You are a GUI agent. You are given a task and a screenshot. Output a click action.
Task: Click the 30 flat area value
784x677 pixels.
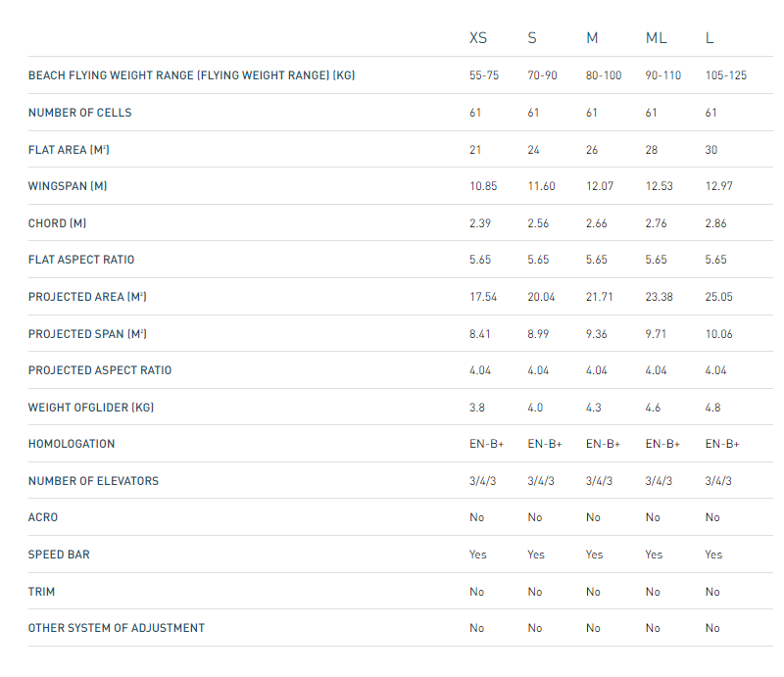coord(711,150)
